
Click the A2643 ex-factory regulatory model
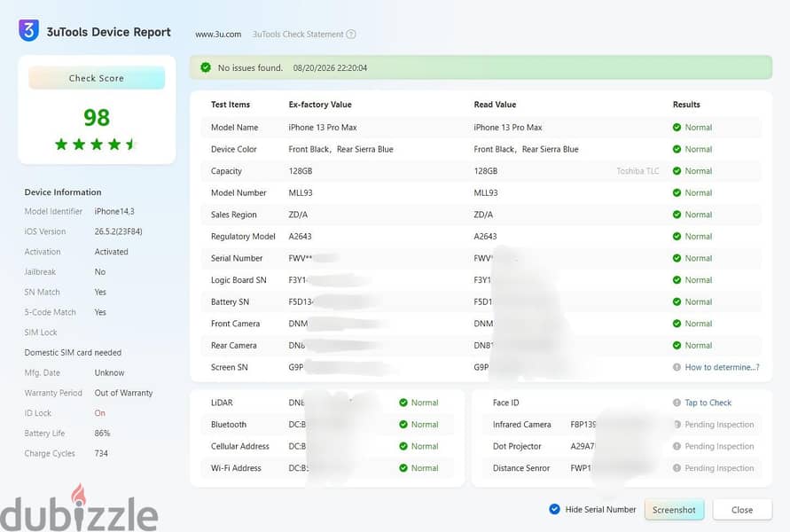tap(300, 236)
